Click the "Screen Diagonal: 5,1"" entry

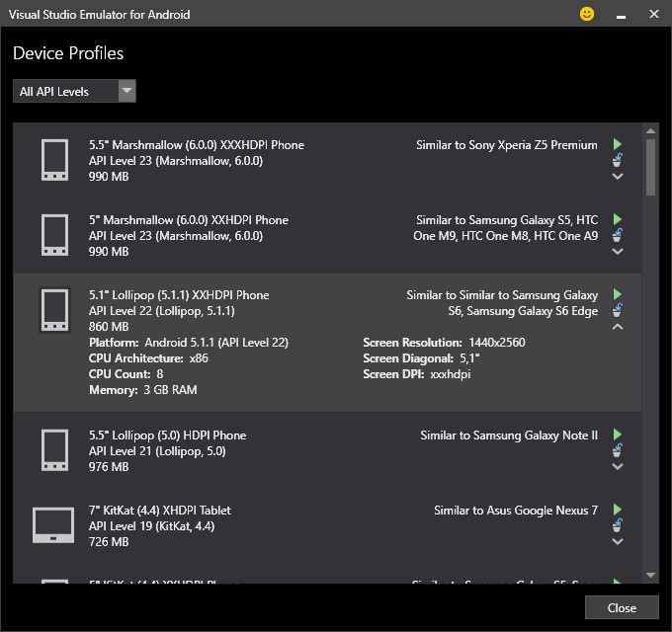pyautogui.click(x=421, y=357)
